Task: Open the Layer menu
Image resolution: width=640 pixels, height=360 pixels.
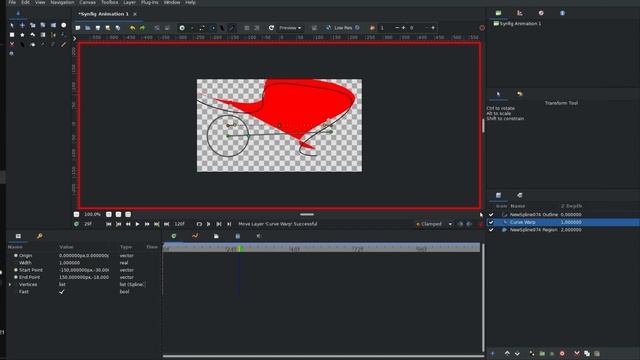Action: point(129,2)
